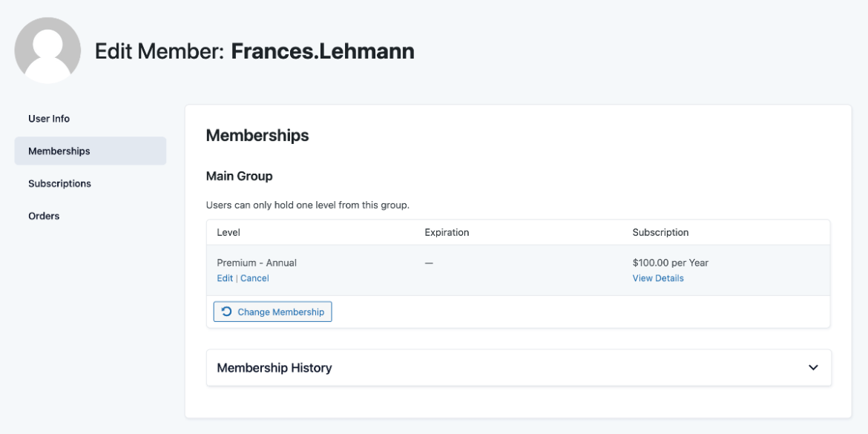Click the Change Membership button
Viewport: 868px width, 434px height.
(272, 311)
